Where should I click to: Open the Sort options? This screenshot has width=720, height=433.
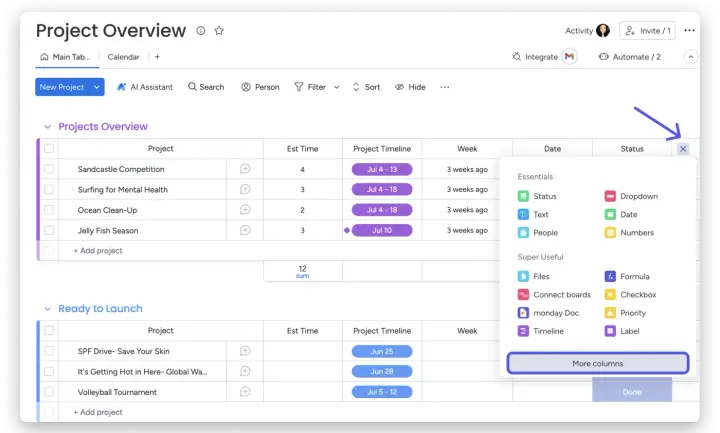click(366, 87)
